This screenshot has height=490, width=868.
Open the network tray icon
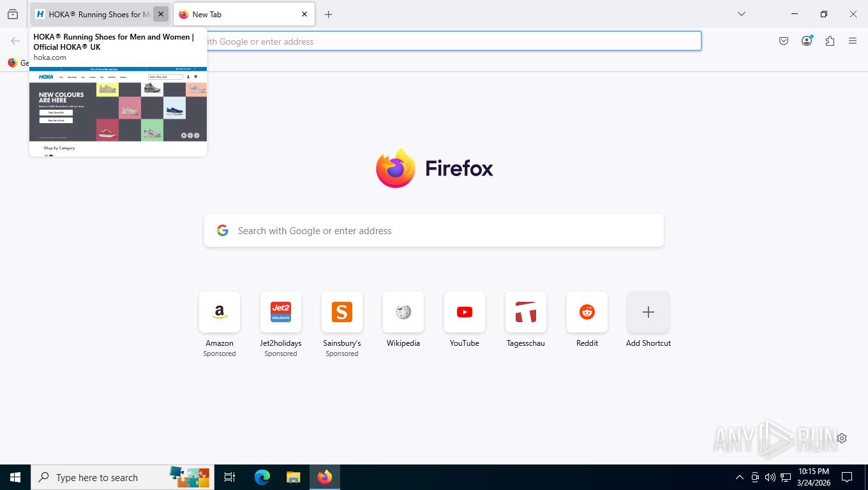pyautogui.click(x=786, y=477)
